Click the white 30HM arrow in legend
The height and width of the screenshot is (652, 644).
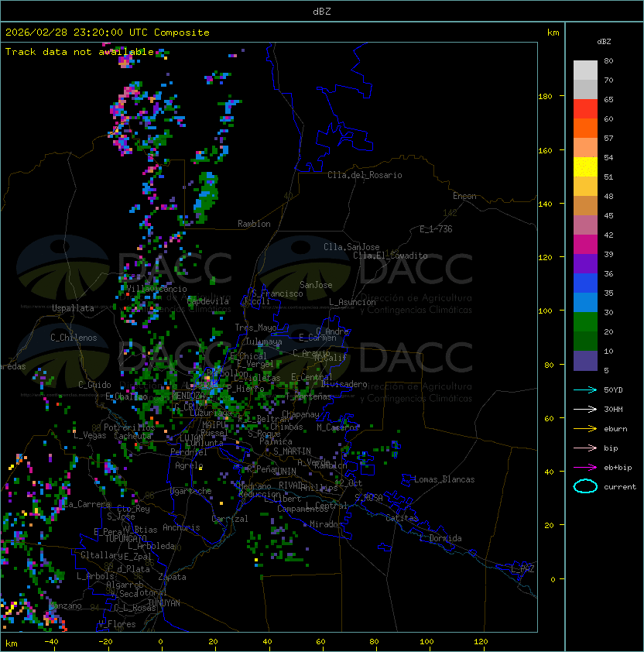585,409
